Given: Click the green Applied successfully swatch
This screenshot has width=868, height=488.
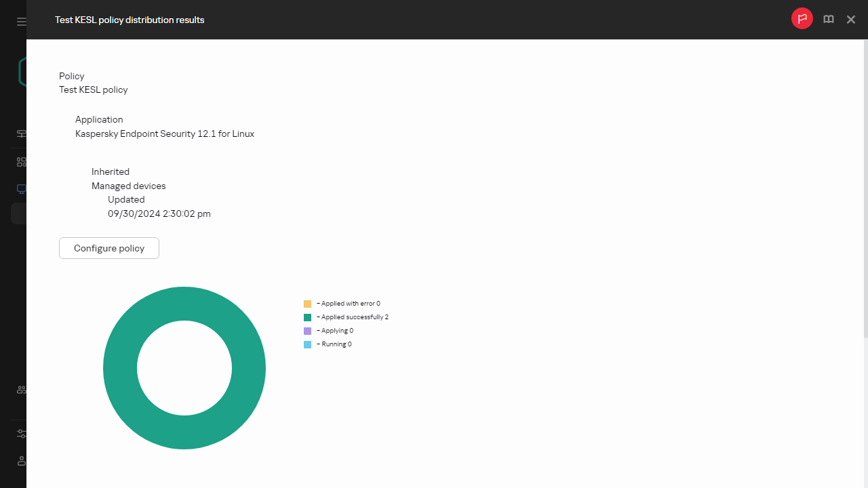Looking at the screenshot, I should 308,318.
